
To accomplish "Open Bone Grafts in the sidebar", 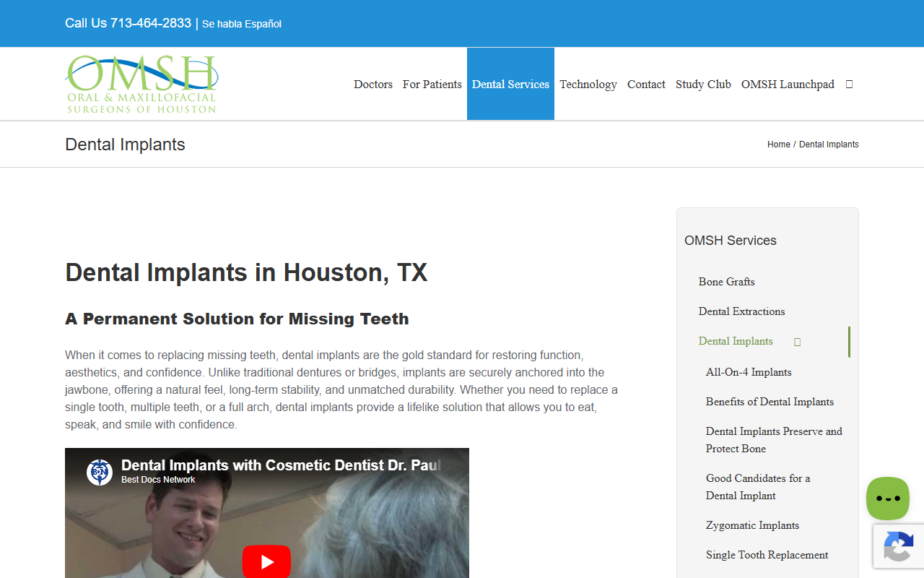I will point(727,282).
